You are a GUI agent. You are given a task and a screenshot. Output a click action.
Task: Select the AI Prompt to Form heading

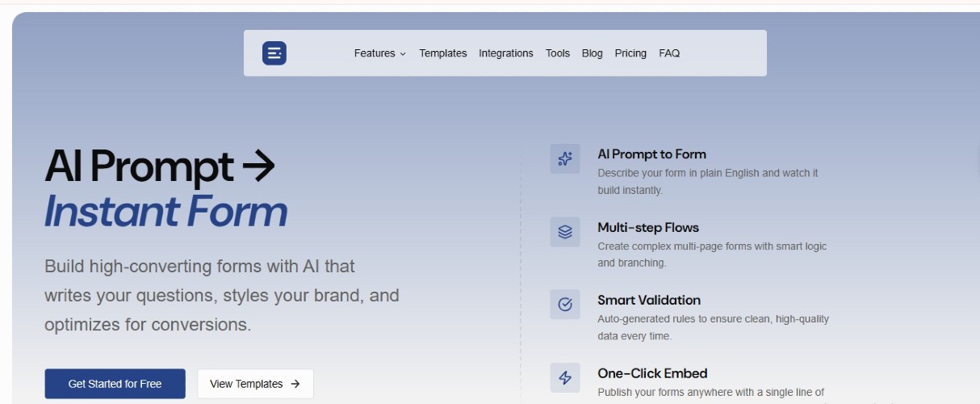[x=651, y=154]
